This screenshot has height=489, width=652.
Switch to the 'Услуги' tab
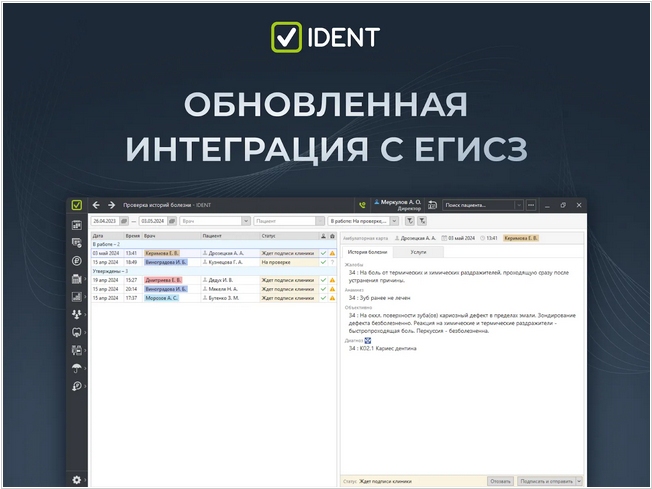click(x=418, y=252)
